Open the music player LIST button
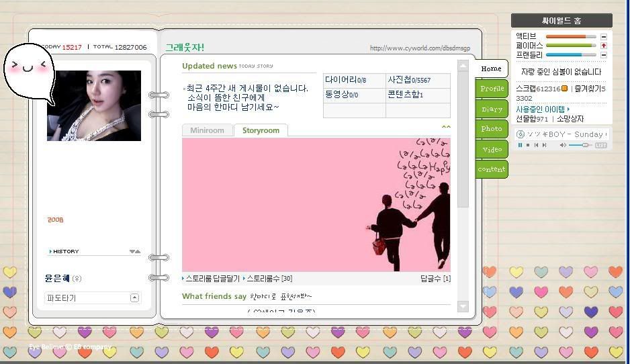 click(600, 145)
